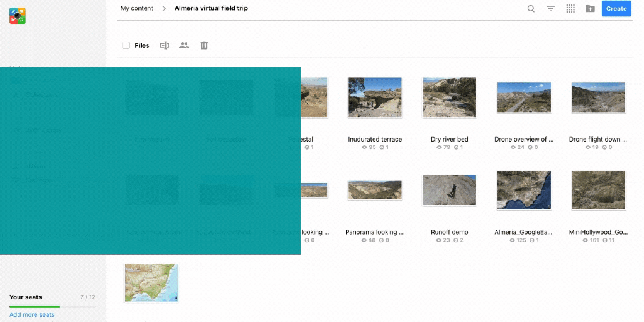Click the Add more seats link
The height and width of the screenshot is (322, 644).
tap(31, 314)
